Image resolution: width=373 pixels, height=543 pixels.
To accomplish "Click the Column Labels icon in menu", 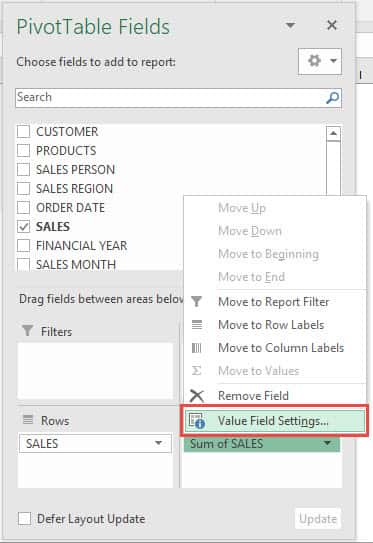I will (x=196, y=348).
